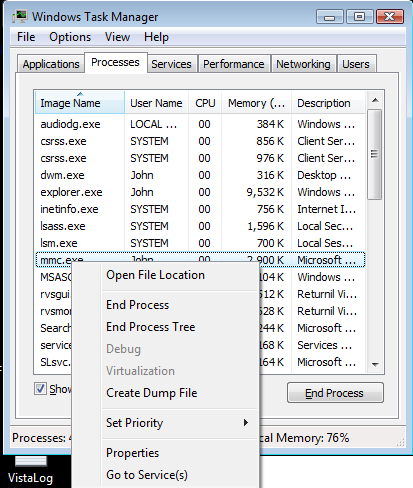
Task: Sort by the User Name column header
Action: point(156,103)
